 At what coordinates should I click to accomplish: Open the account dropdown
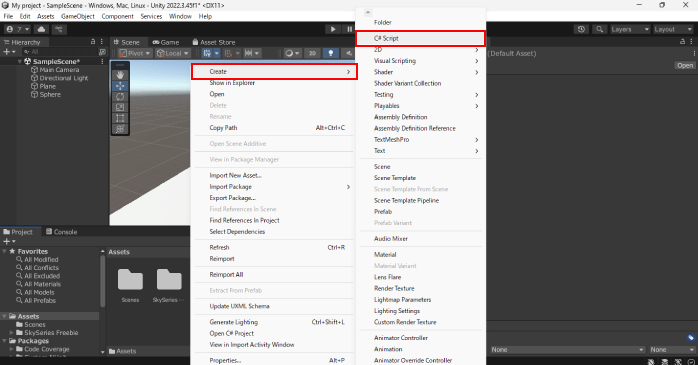[x=17, y=29]
